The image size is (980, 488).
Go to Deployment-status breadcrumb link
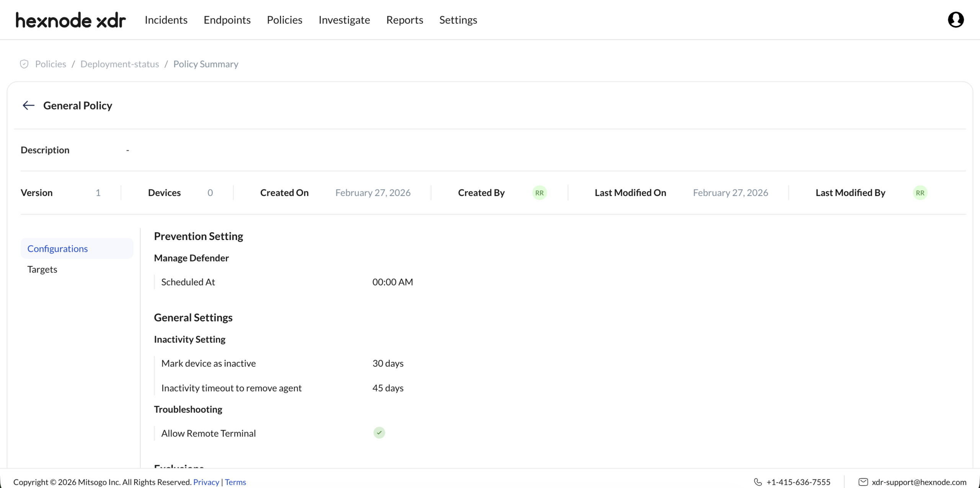coord(120,64)
